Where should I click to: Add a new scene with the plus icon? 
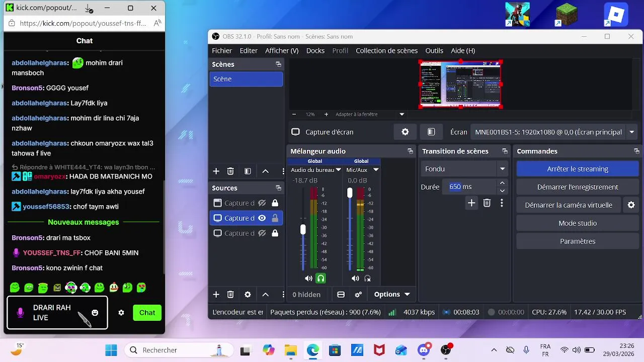coord(216,171)
